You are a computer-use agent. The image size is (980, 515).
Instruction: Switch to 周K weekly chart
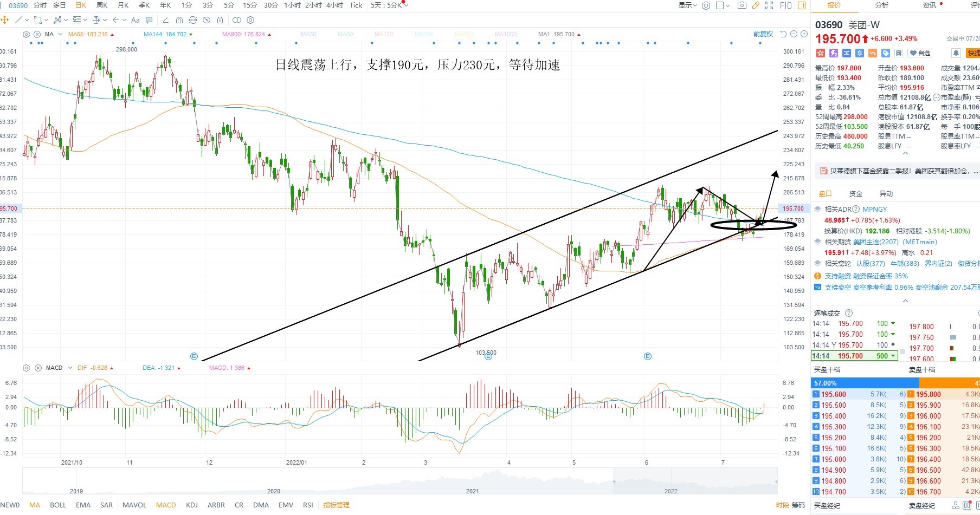click(102, 5)
